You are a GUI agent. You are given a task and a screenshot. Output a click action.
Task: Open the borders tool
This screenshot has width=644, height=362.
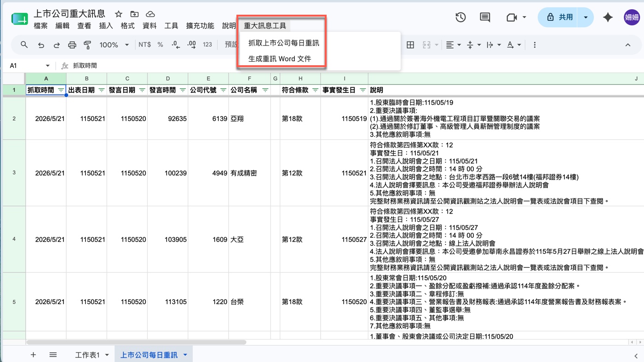pos(410,45)
